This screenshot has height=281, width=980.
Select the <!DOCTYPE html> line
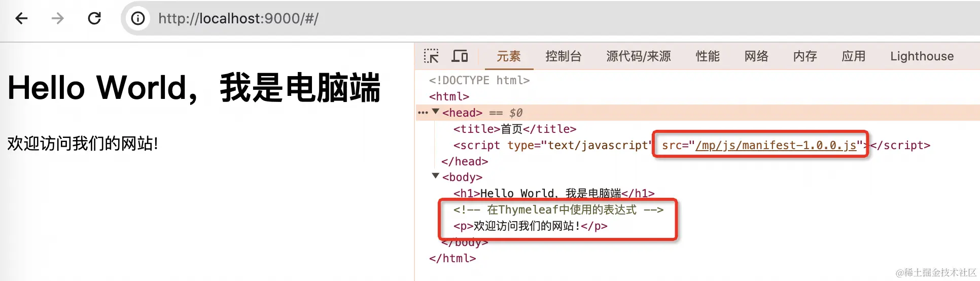point(479,80)
